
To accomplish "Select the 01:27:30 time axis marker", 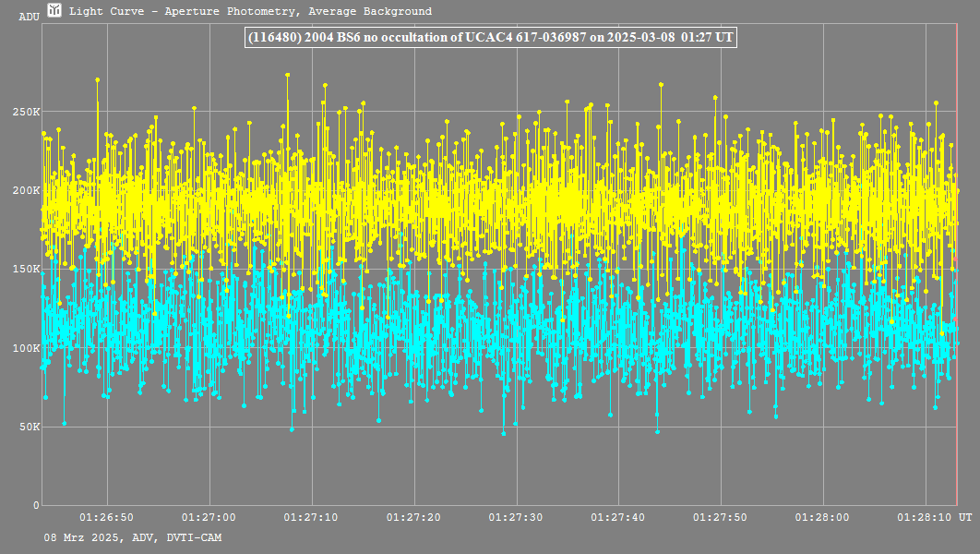I will coord(516,518).
